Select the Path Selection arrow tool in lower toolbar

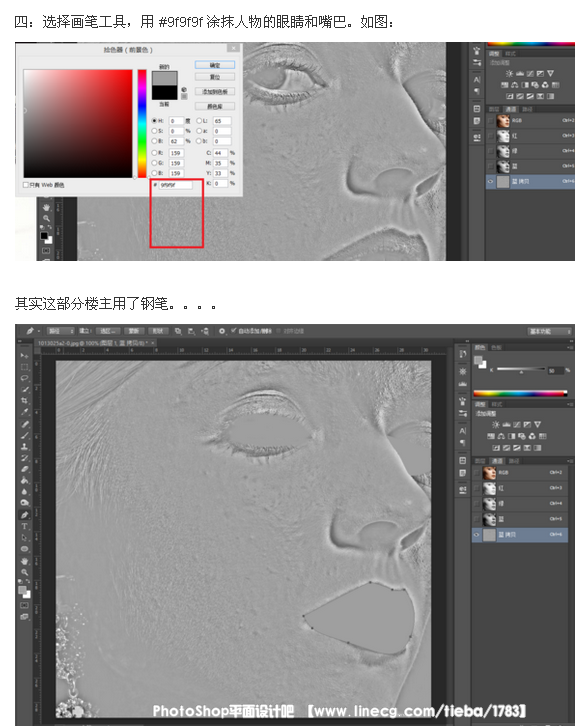[x=24, y=538]
